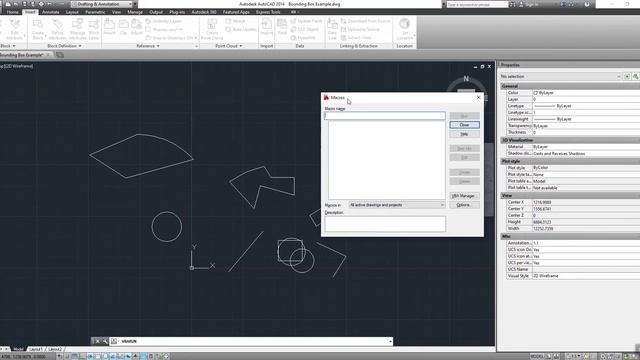Click the Color ByLayer property value
This screenshot has width=640, height=360.
tap(586, 93)
